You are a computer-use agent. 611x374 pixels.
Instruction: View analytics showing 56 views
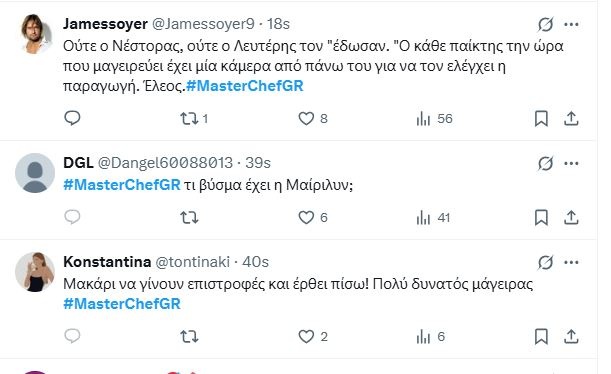(434, 118)
